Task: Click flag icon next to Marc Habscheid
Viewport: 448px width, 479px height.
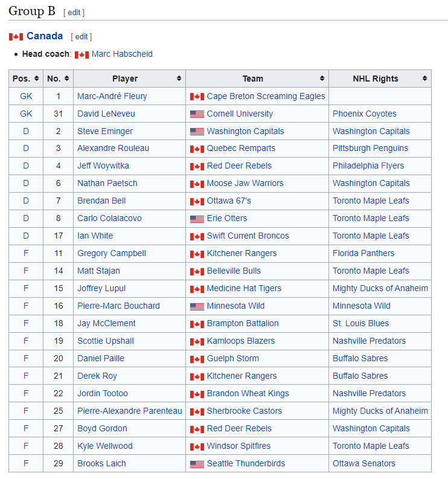Action: click(82, 55)
